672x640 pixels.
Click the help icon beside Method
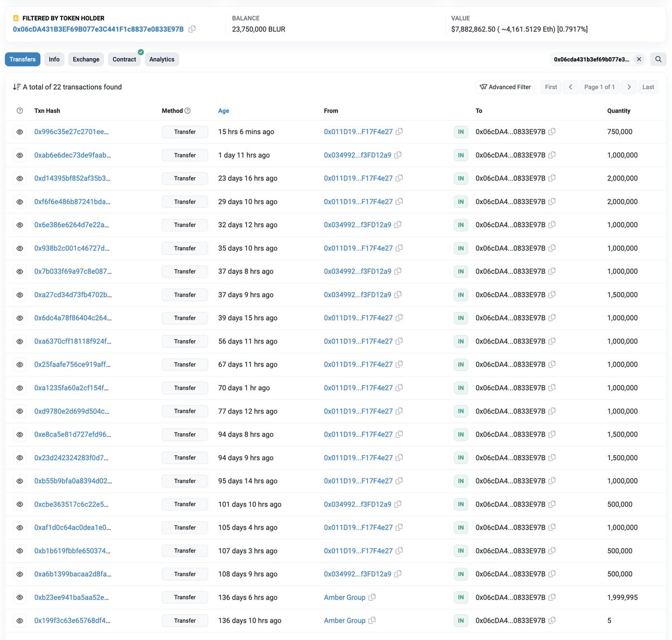(x=188, y=111)
